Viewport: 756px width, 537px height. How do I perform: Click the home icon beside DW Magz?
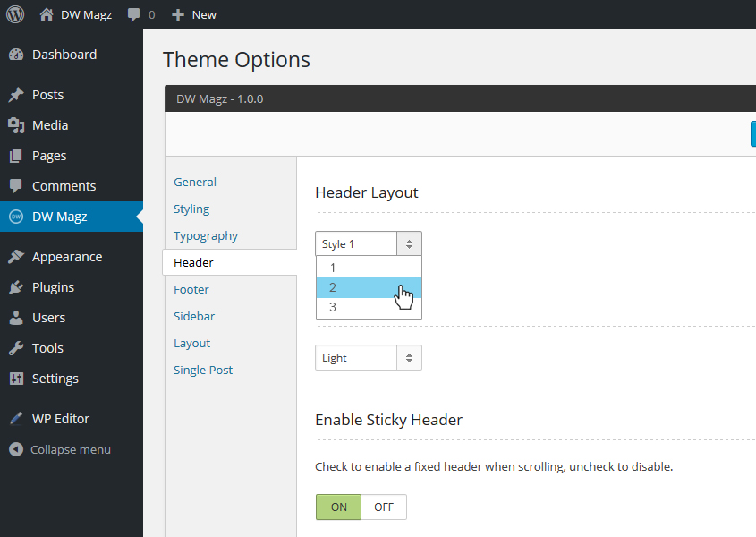47,14
